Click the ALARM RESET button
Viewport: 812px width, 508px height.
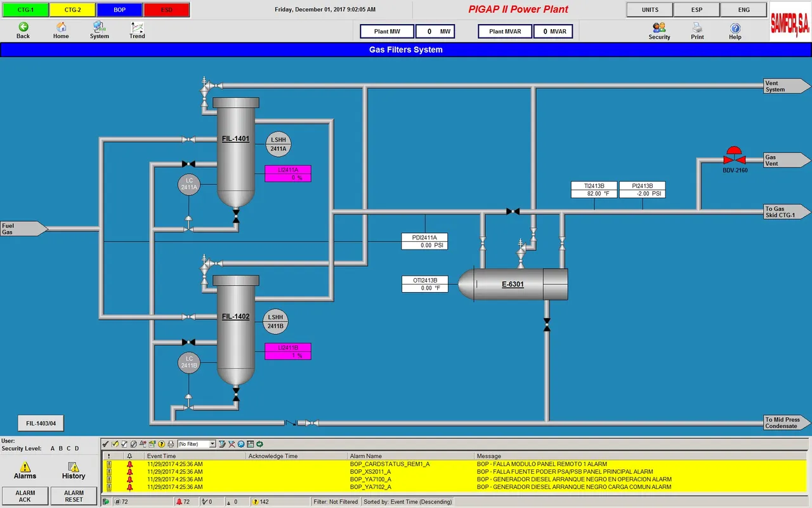[74, 496]
